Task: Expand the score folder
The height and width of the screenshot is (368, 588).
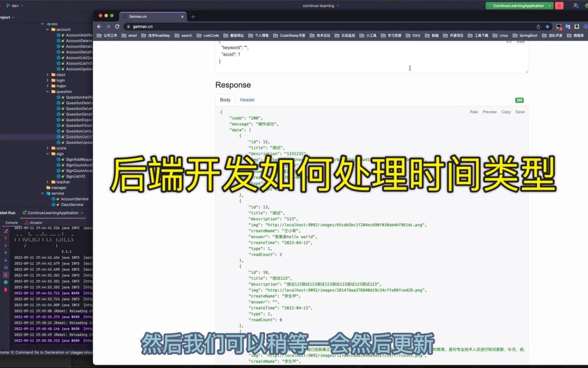Action: (x=48, y=148)
